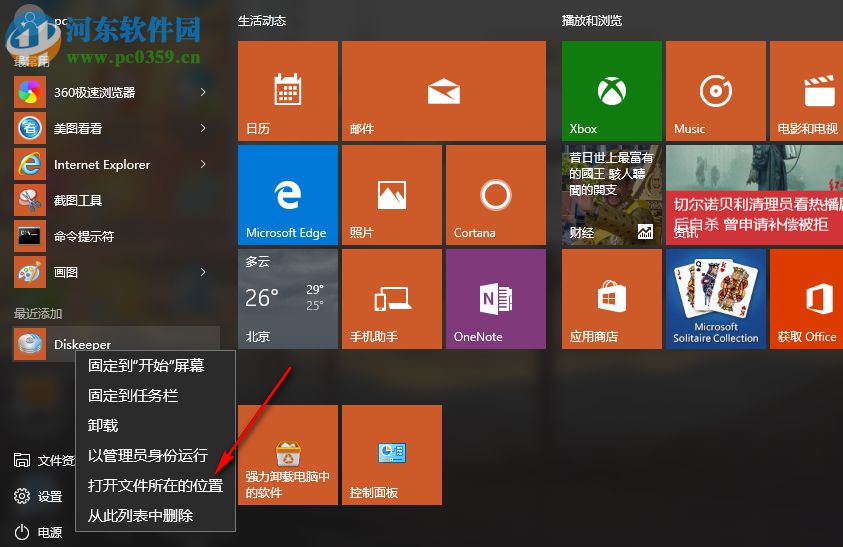Open the 手机助手 phone companion tile
This screenshot has width=843, height=547.
click(x=391, y=299)
